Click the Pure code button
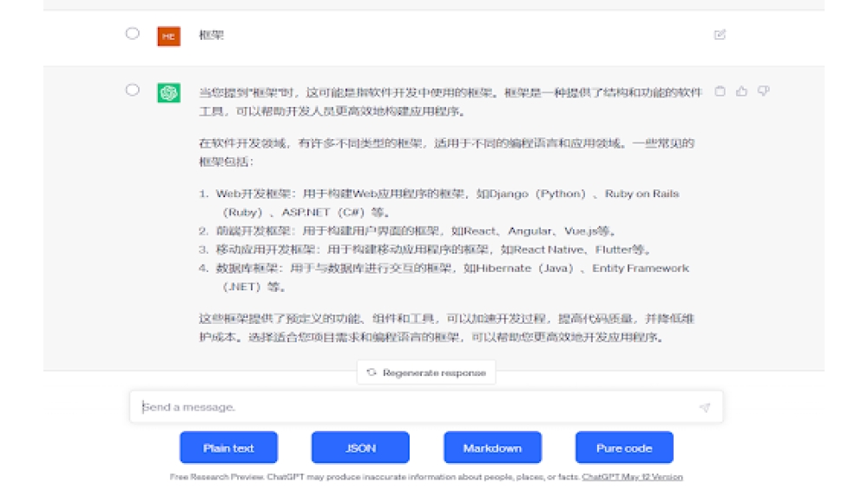Viewport: 868px width, 489px height. tap(624, 447)
